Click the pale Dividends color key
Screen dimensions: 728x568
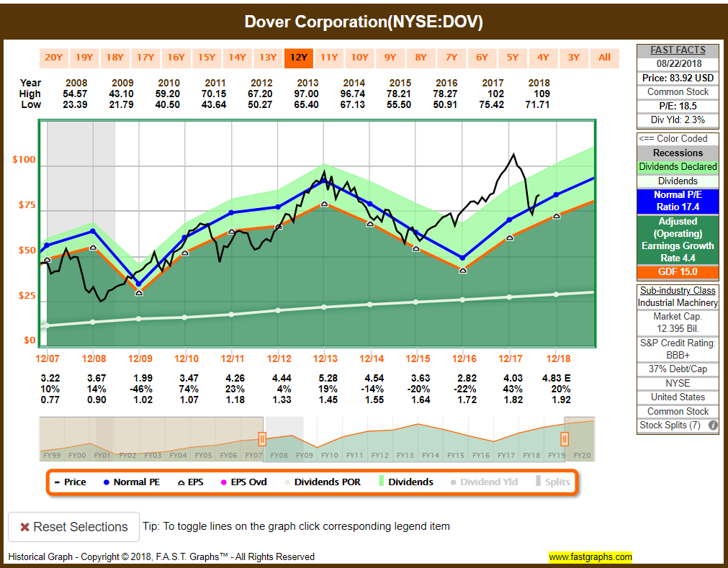pyautogui.click(x=678, y=181)
